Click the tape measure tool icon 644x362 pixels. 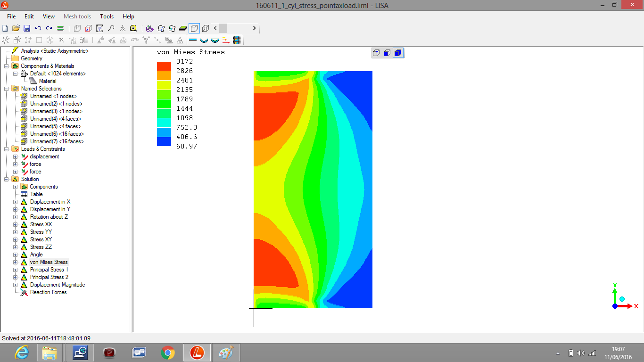tap(133, 28)
